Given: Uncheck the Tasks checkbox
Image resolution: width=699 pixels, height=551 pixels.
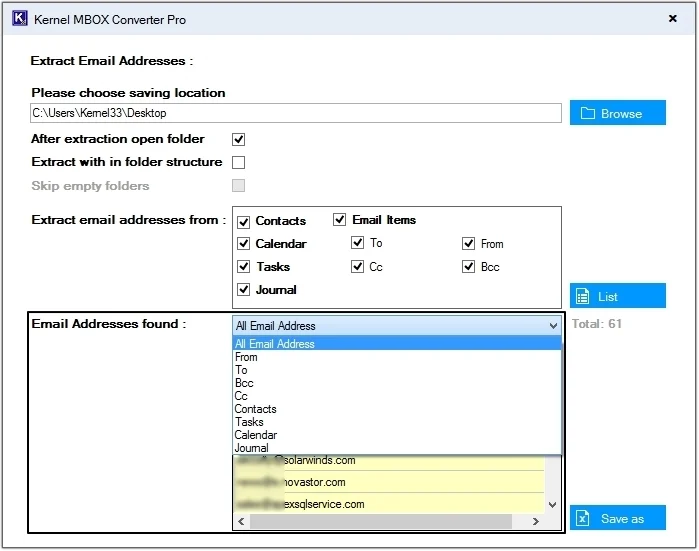Looking at the screenshot, I should coord(243,267).
